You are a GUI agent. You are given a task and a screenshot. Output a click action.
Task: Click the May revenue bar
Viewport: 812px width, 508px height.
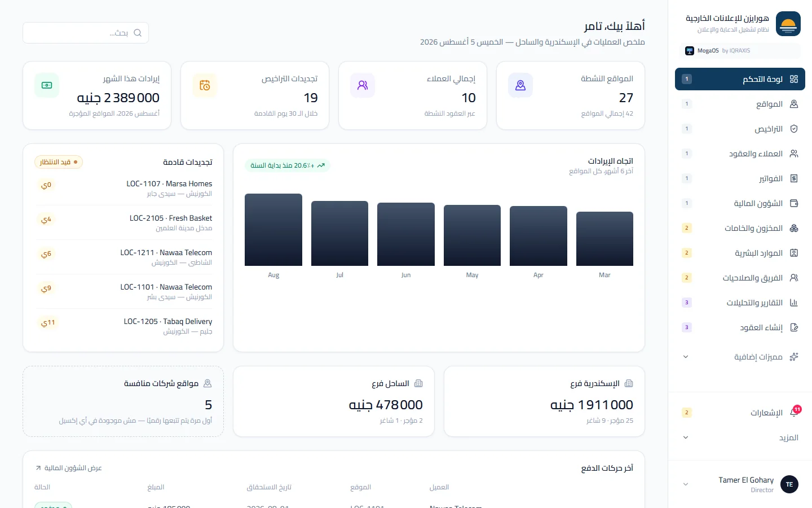(472, 235)
